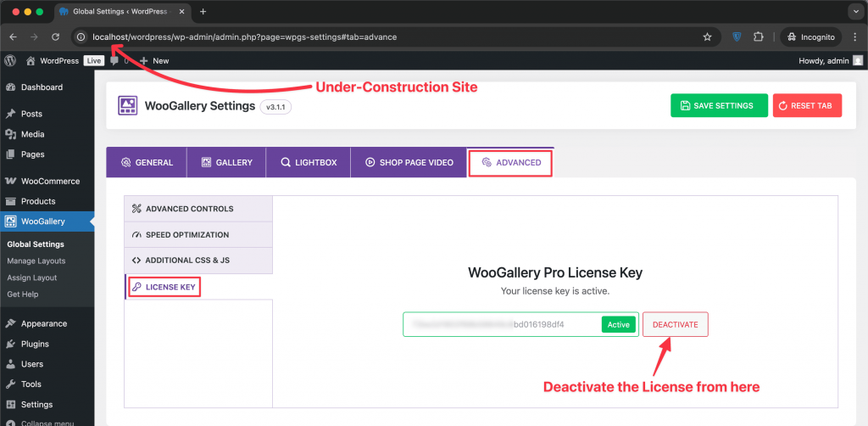Bookmark this page with the star icon
This screenshot has height=426, width=868.
click(707, 37)
